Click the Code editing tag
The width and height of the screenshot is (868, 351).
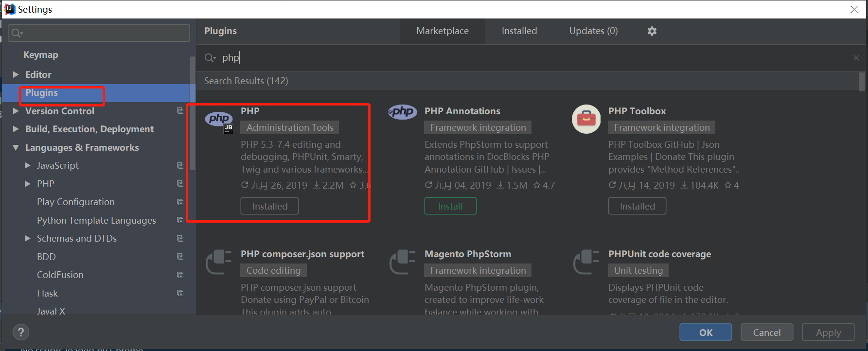tap(273, 270)
